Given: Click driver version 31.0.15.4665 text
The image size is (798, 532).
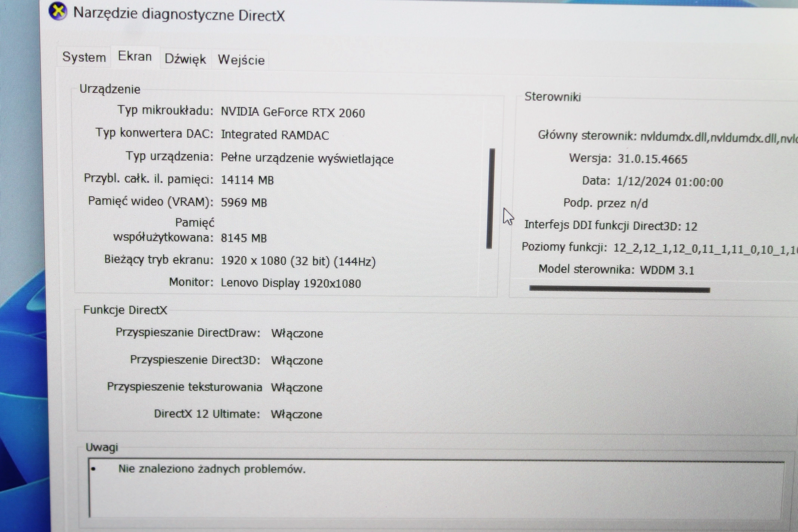Looking at the screenshot, I should [652, 159].
